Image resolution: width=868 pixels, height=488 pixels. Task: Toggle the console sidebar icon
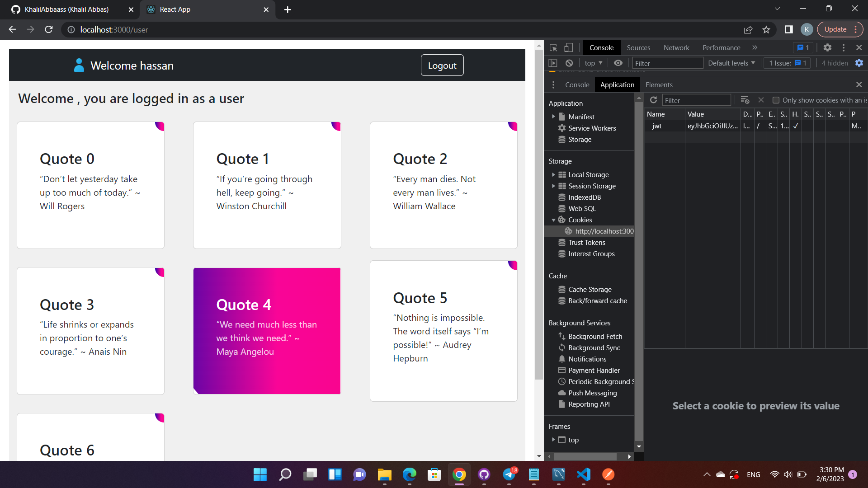tap(553, 63)
